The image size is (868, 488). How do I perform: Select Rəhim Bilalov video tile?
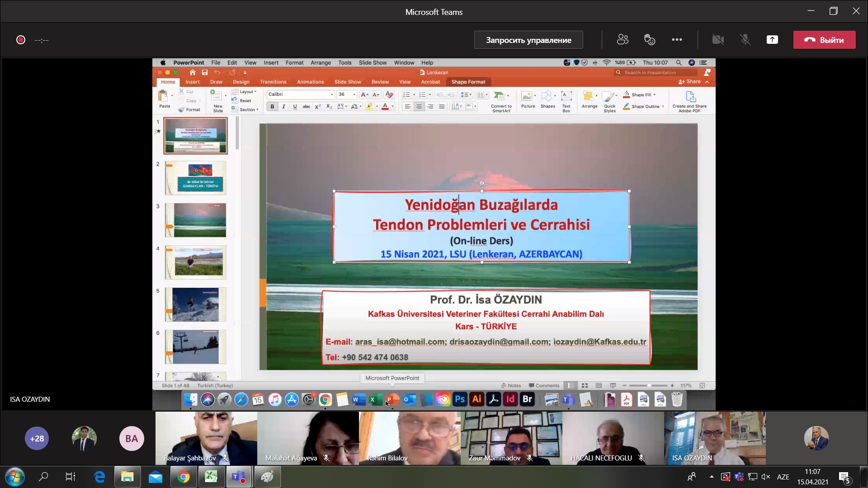coord(410,438)
